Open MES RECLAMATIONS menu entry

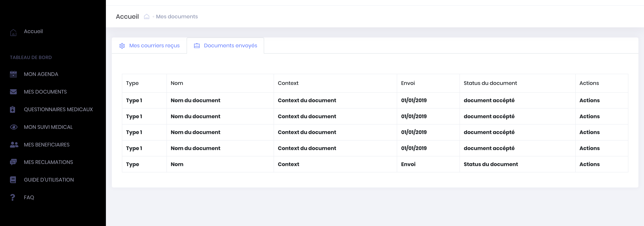(48, 162)
